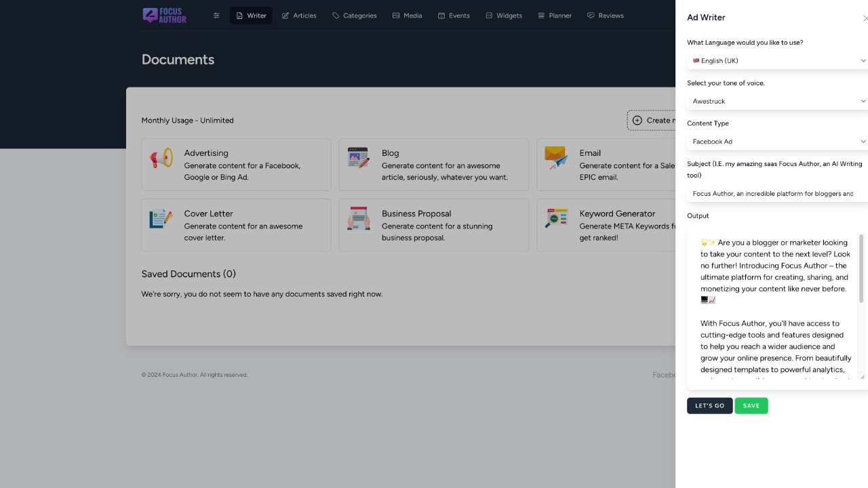The height and width of the screenshot is (488, 868).
Task: Click the Keyword Generator icon
Action: [556, 218]
